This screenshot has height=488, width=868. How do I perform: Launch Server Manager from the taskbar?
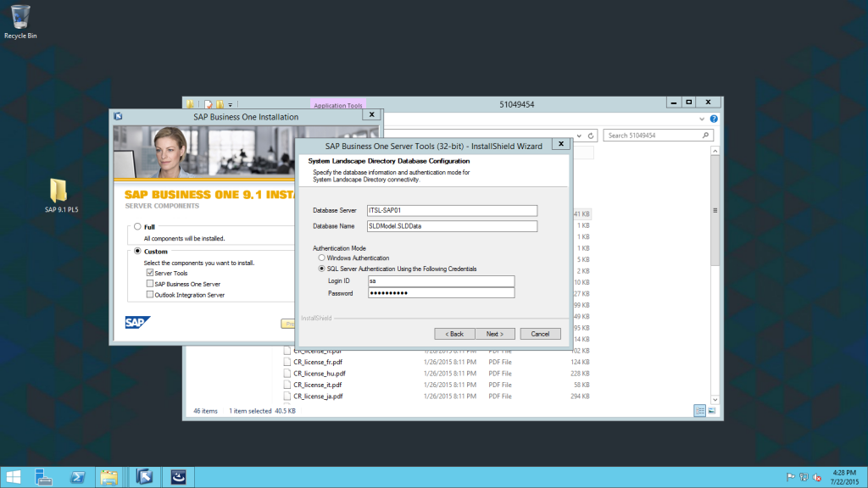43,477
